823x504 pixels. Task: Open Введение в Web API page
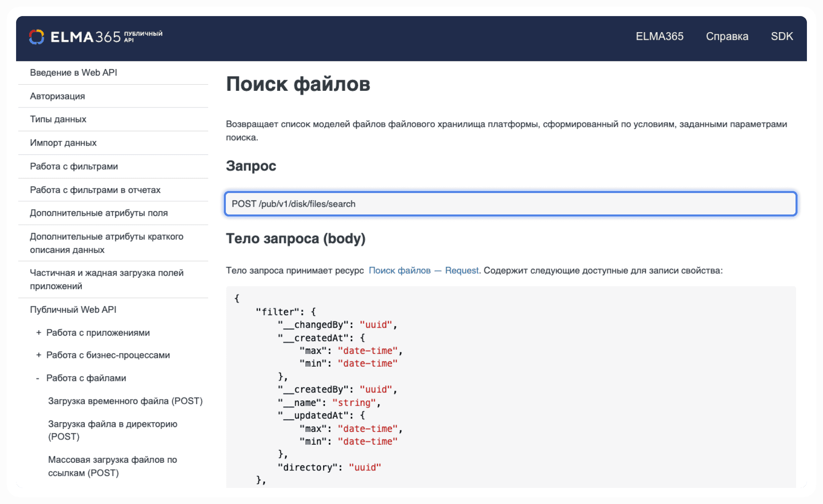73,73
